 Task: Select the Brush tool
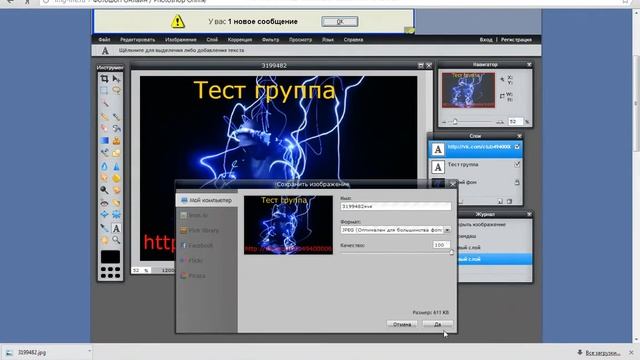pos(116,118)
